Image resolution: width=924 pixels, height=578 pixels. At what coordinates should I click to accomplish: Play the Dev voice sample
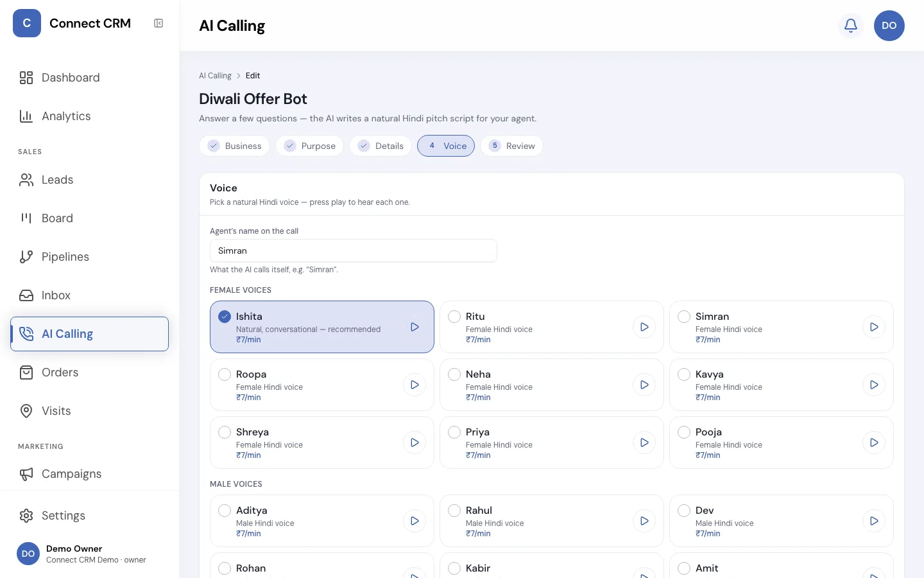click(874, 521)
